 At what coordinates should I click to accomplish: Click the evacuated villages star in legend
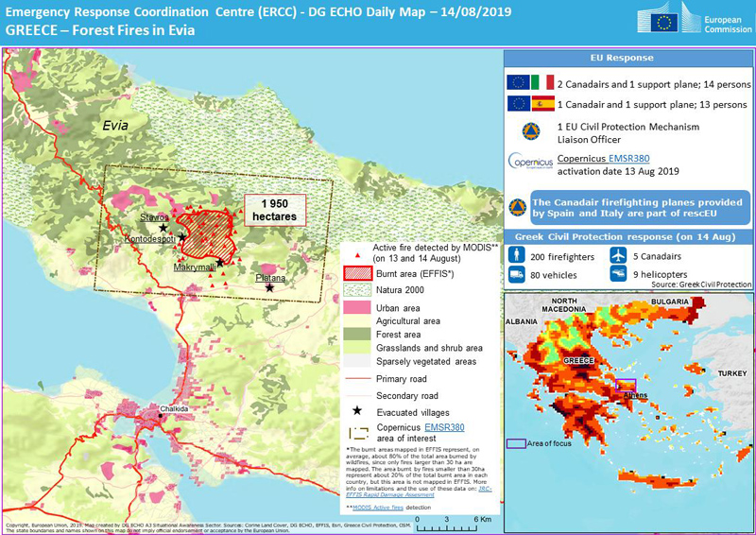pos(356,412)
